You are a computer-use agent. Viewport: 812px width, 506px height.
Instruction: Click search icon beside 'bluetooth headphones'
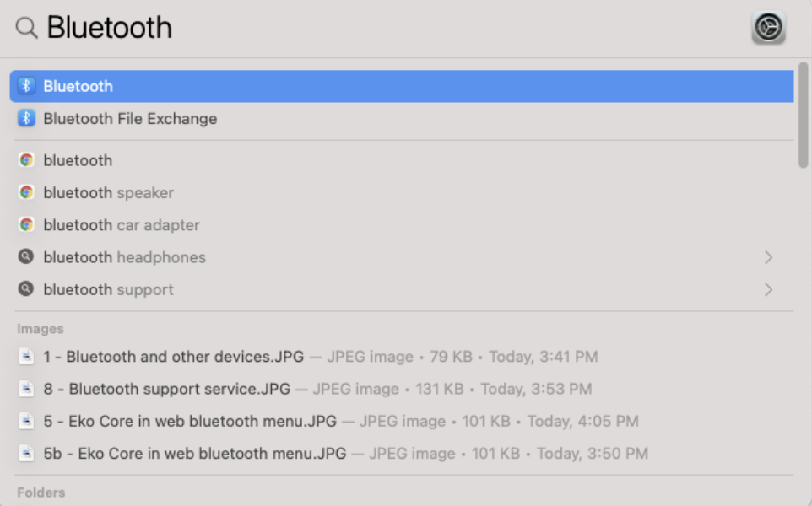pos(26,256)
